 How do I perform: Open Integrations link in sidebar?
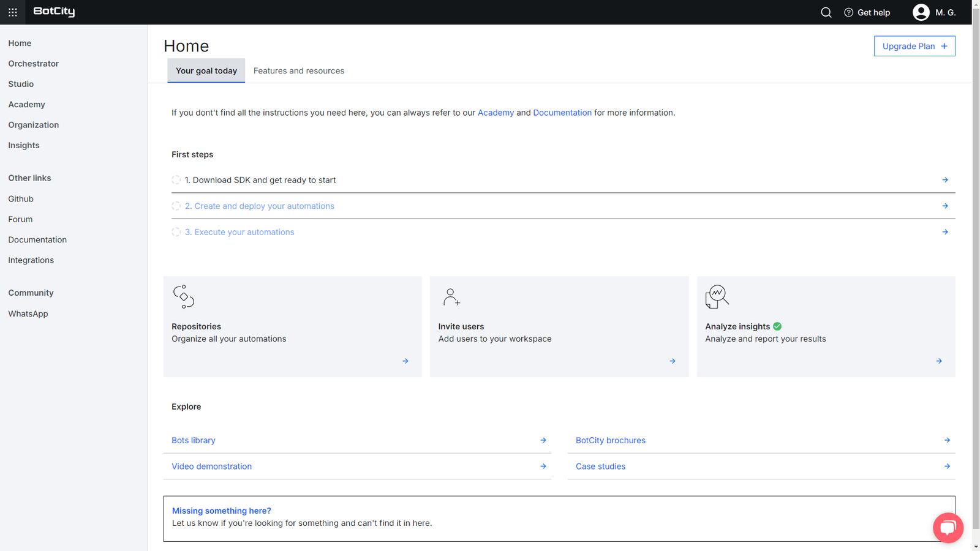click(x=31, y=260)
